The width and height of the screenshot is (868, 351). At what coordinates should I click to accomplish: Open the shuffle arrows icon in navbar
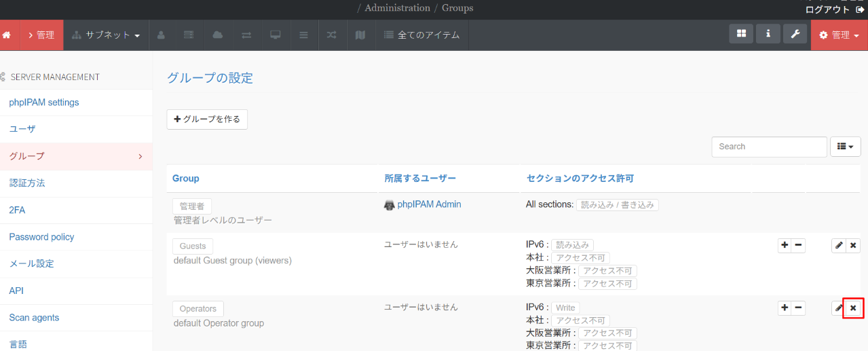click(332, 35)
